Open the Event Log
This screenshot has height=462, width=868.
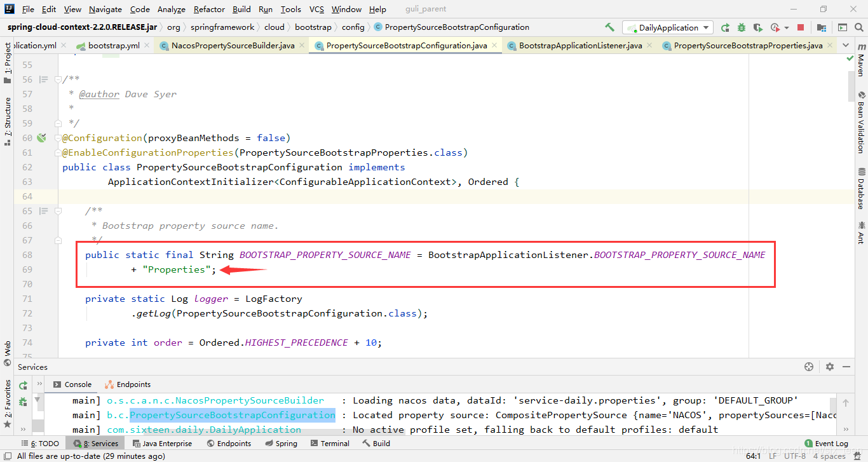tap(826, 444)
